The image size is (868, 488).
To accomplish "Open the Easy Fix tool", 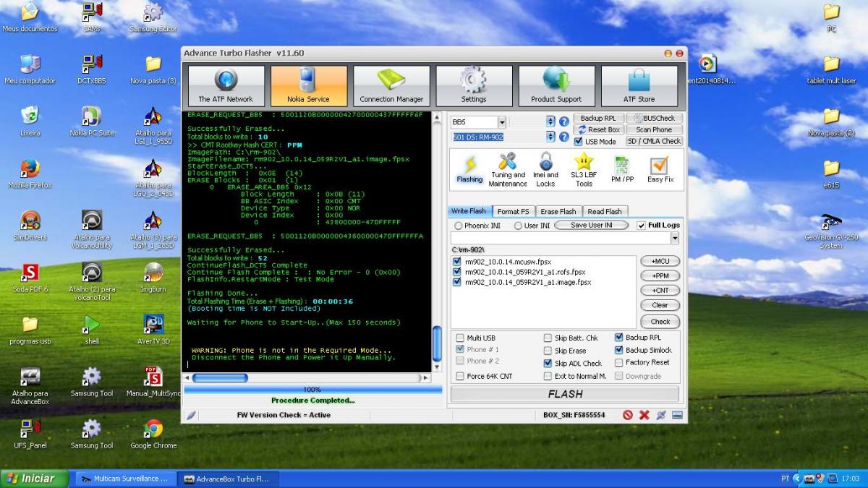I will coord(660,170).
